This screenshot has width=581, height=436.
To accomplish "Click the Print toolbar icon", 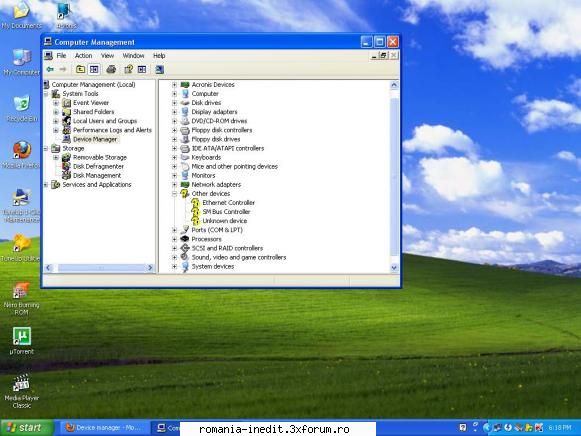I will tap(111, 69).
